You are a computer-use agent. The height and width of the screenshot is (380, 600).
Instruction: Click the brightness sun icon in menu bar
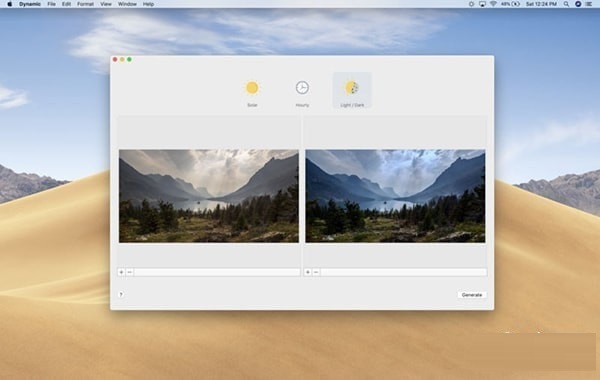pyautogui.click(x=471, y=4)
